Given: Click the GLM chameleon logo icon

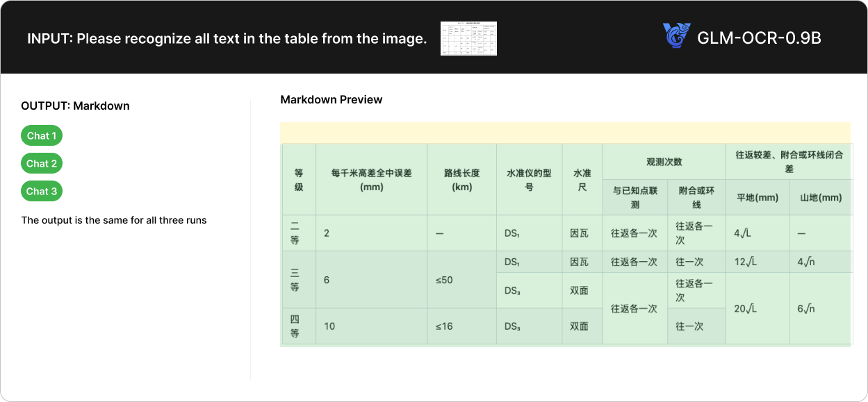Looking at the screenshot, I should 676,37.
